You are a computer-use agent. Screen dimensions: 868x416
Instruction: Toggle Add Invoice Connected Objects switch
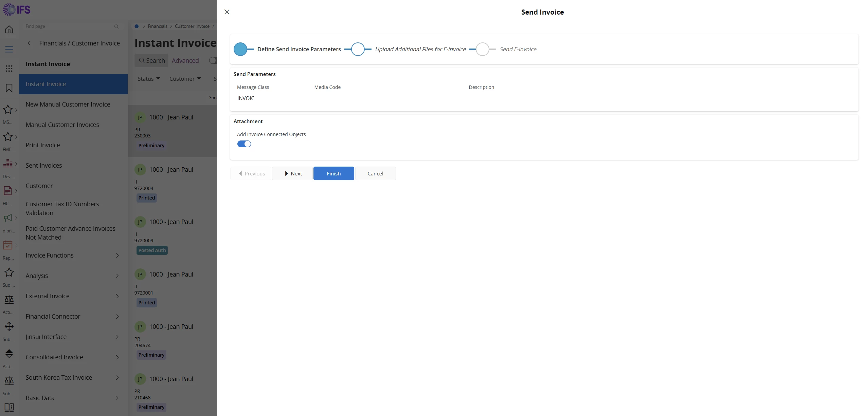point(244,144)
